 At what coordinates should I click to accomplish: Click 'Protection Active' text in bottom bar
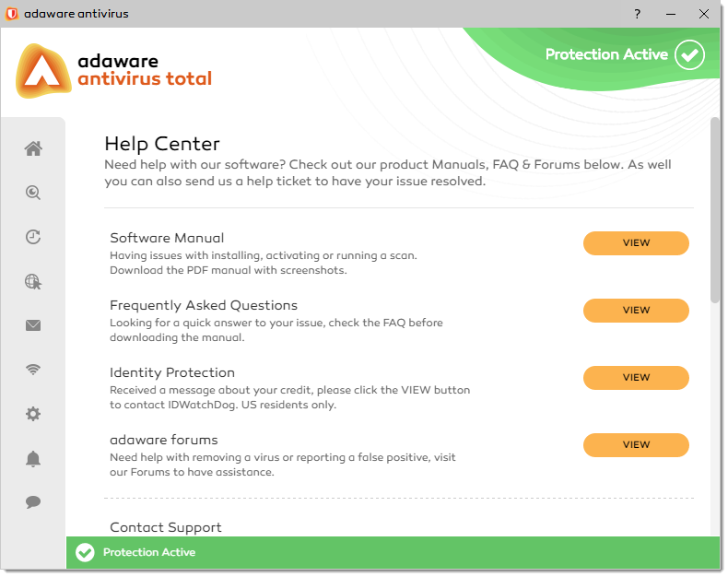[149, 552]
